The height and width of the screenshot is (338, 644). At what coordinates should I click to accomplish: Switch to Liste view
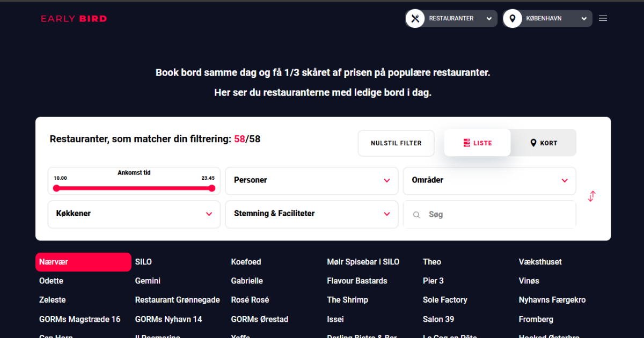coord(477,143)
